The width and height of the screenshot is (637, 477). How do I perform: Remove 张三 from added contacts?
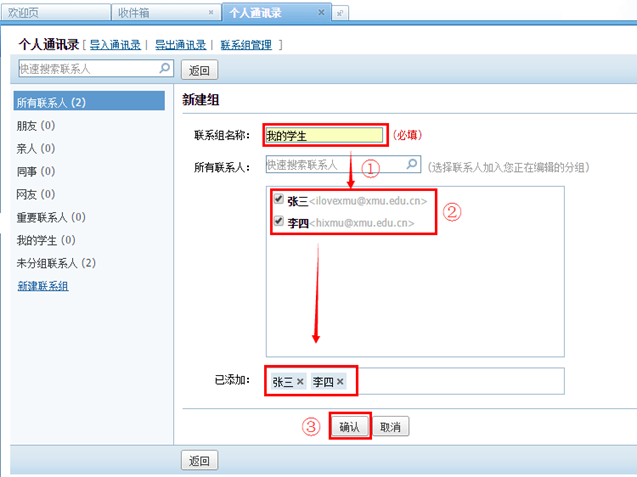pos(300,382)
